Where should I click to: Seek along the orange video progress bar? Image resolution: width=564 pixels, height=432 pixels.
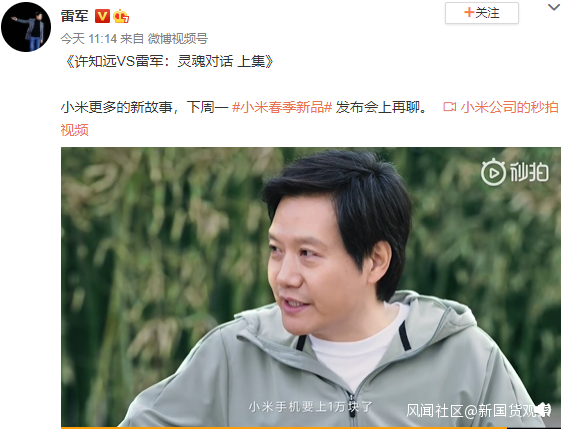(x=310, y=428)
